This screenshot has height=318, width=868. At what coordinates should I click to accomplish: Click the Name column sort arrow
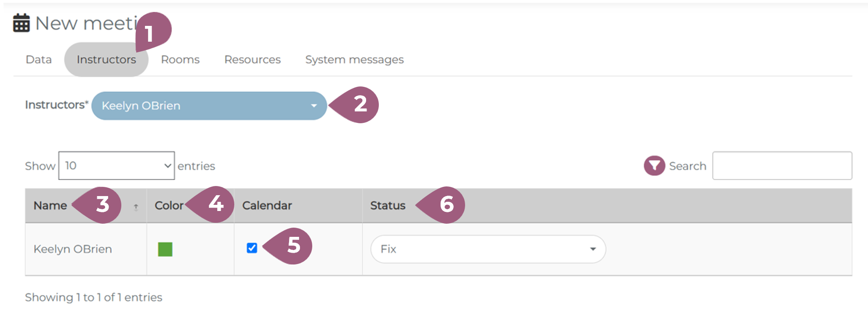click(x=136, y=207)
